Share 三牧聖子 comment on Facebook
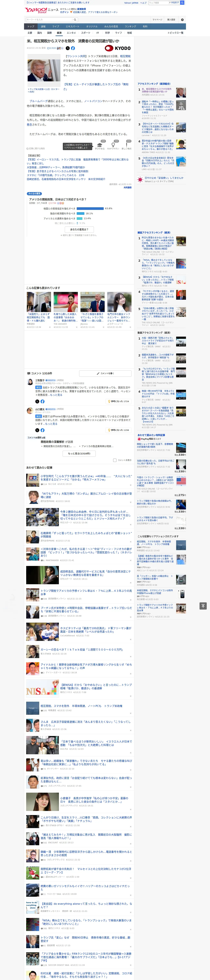 click(42, 401)
